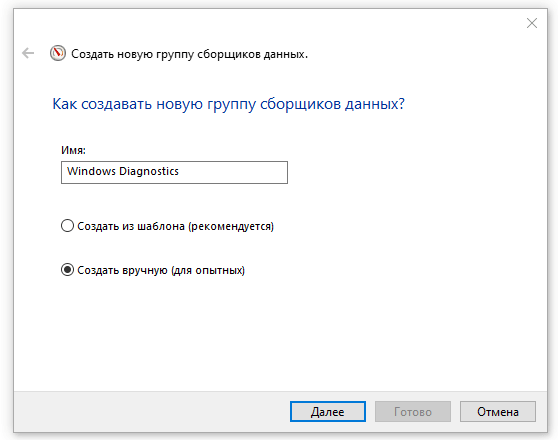Click the Далее button
558x440 pixels.
[x=328, y=412]
